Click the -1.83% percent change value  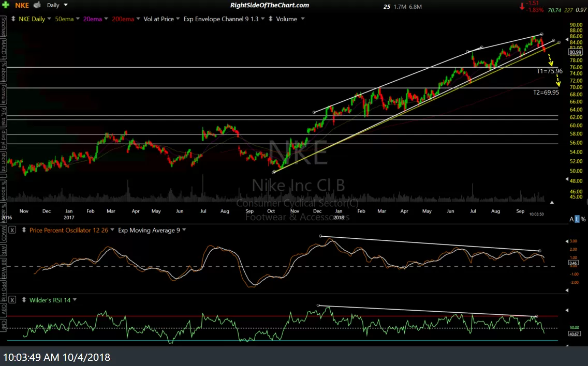535,10
